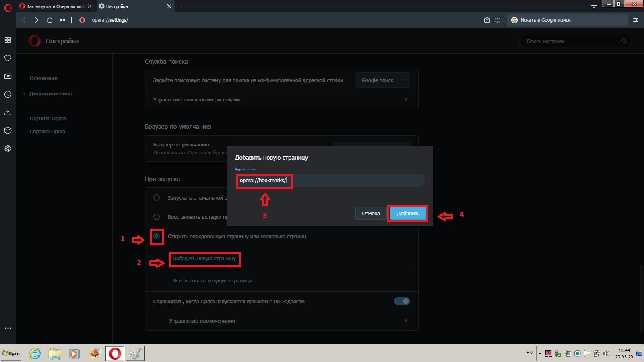Open the Easy Setup icon in the toolbar
Image resolution: width=644 pixels, height=362 pixels.
coord(636,20)
